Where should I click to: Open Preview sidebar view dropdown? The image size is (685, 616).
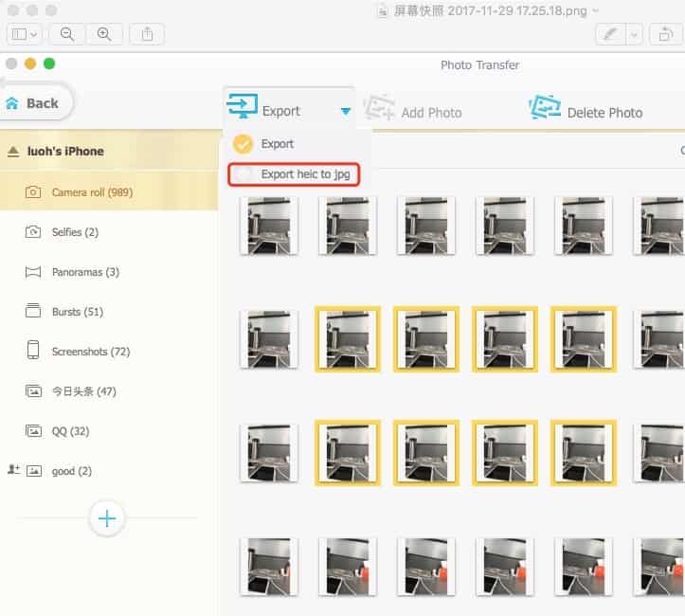pyautogui.click(x=24, y=34)
